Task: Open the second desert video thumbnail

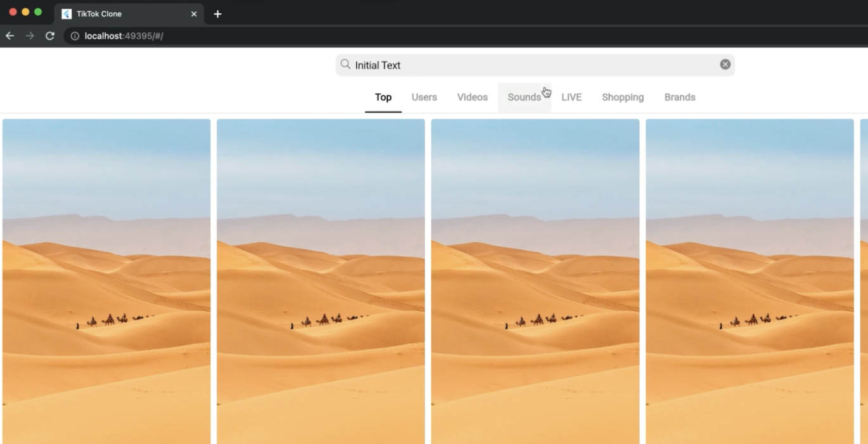Action: pyautogui.click(x=321, y=282)
